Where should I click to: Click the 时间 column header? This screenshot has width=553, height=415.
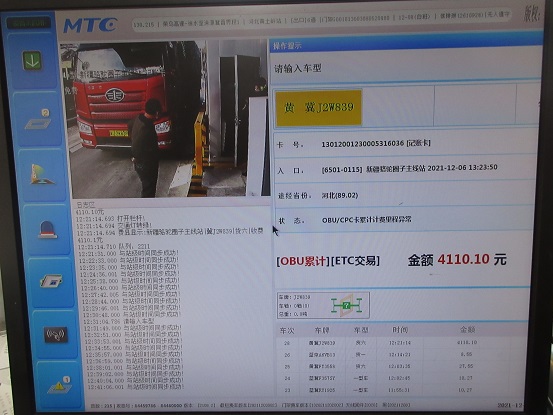400,330
